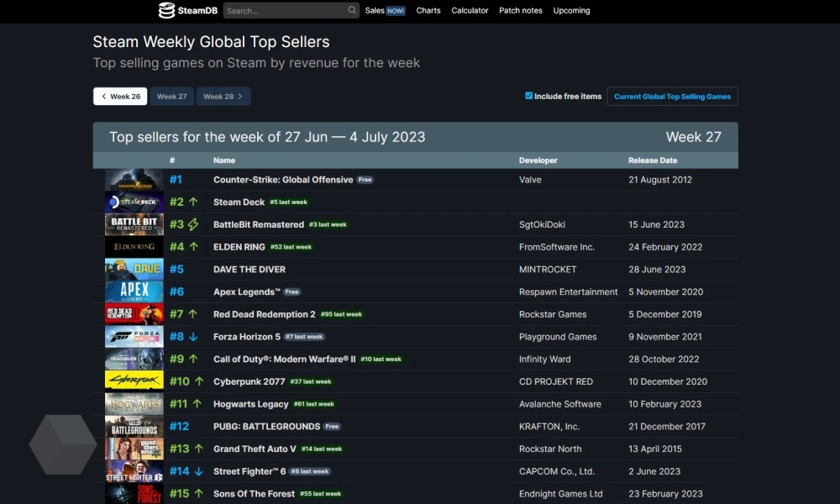Image resolution: width=840 pixels, height=504 pixels.
Task: Open Patch notes in navigation
Action: pos(521,11)
